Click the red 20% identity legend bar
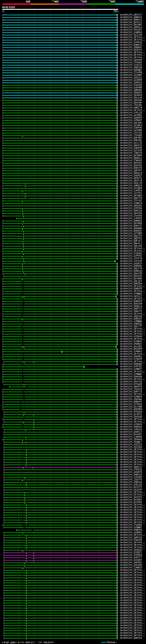The width and height of the screenshot is (146, 644). pos(16,4)
